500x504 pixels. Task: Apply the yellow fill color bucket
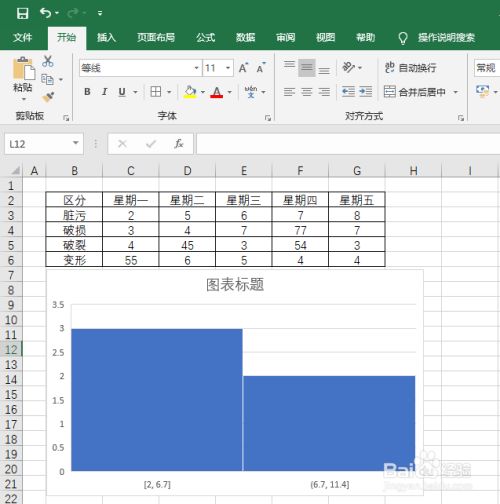click(190, 92)
